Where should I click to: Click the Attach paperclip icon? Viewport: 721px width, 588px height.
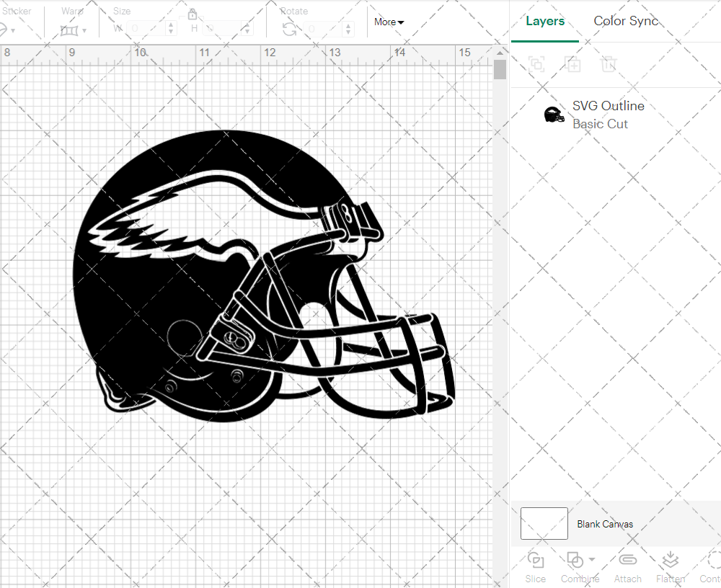(628, 560)
